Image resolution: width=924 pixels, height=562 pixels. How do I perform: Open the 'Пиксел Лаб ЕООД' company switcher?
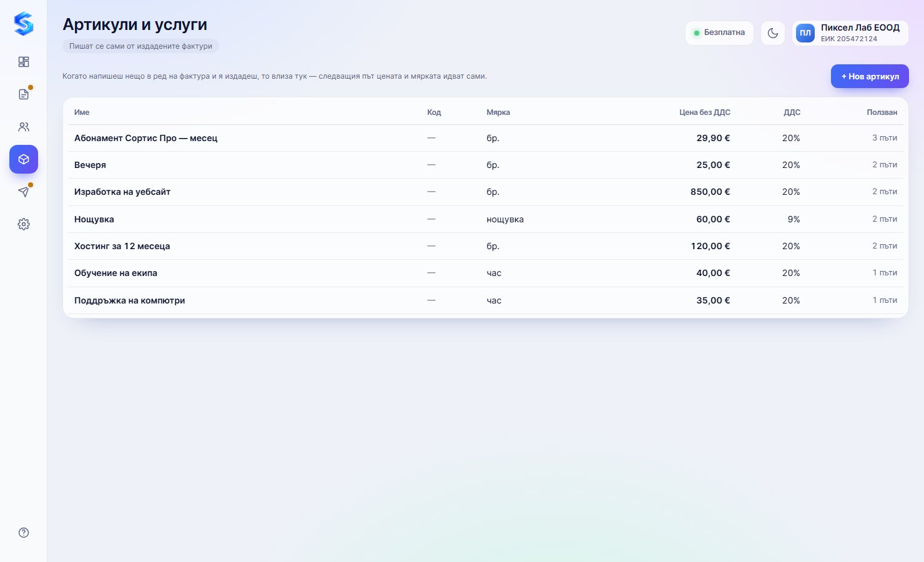pyautogui.click(x=850, y=33)
